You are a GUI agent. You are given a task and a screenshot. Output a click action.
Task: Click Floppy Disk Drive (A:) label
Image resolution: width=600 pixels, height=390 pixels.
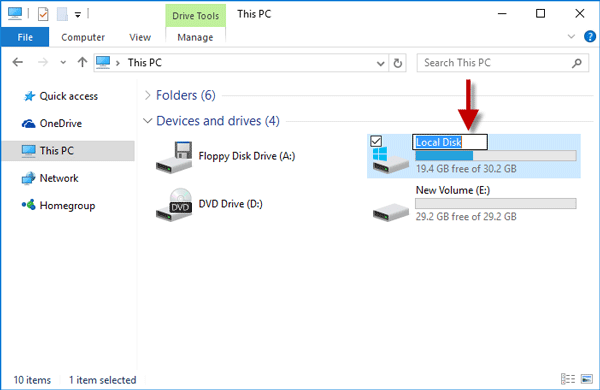click(x=247, y=156)
